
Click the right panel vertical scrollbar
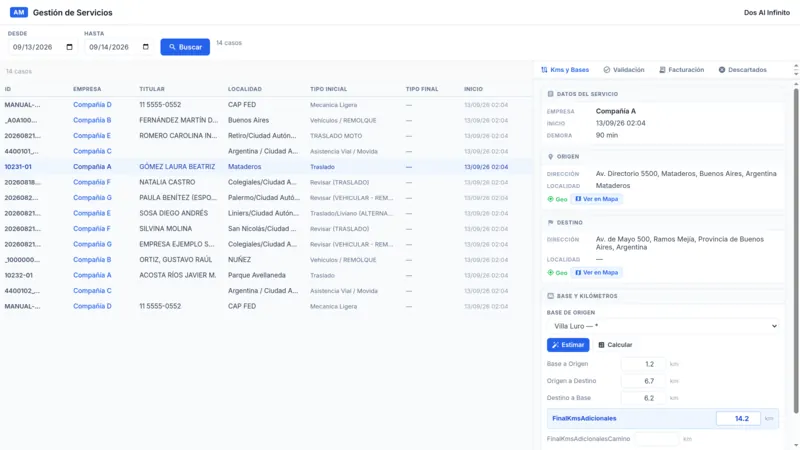pos(796,250)
